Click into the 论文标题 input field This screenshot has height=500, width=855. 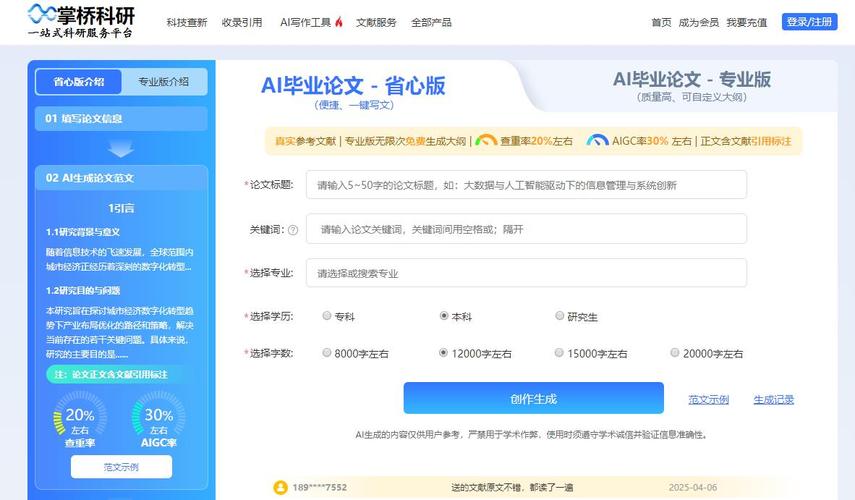pos(526,185)
